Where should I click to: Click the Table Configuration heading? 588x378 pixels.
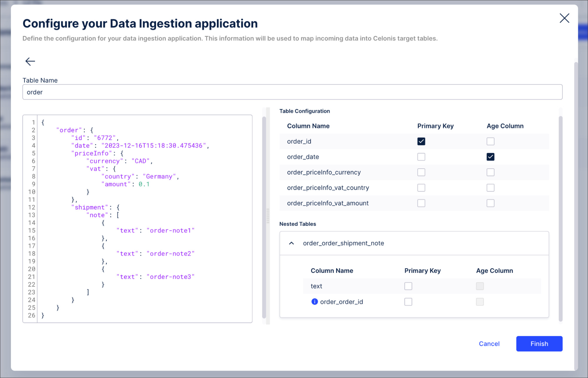pyautogui.click(x=304, y=111)
